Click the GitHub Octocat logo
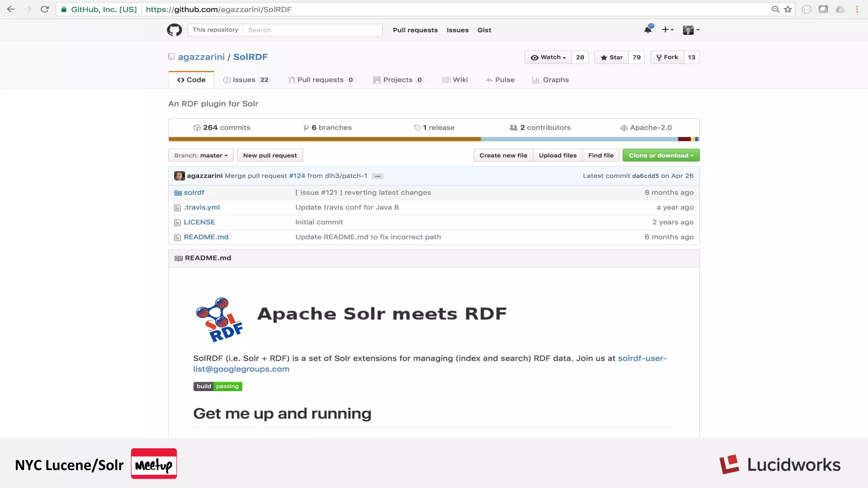Screen dimensions: 868x488 pyautogui.click(x=174, y=30)
